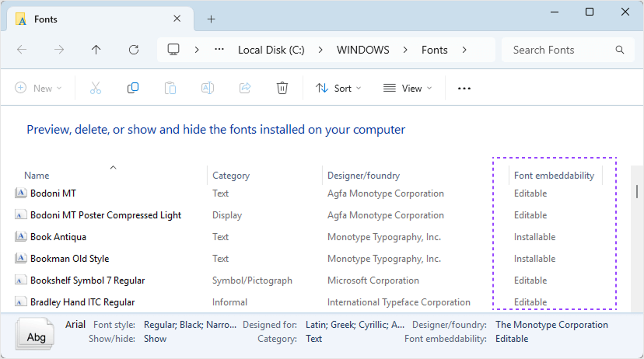Click the Bookshelf Symbol 7 Regular font icon
The height and width of the screenshot is (359, 644).
19,281
